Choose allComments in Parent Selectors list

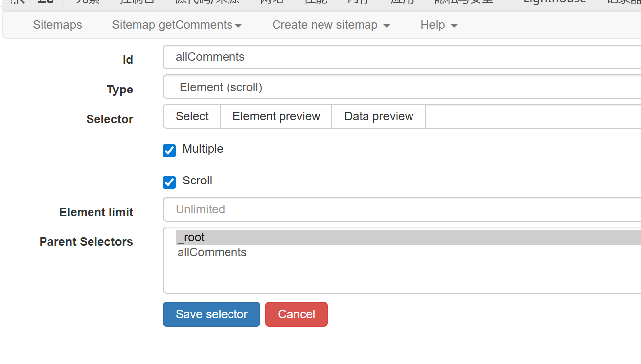point(212,253)
